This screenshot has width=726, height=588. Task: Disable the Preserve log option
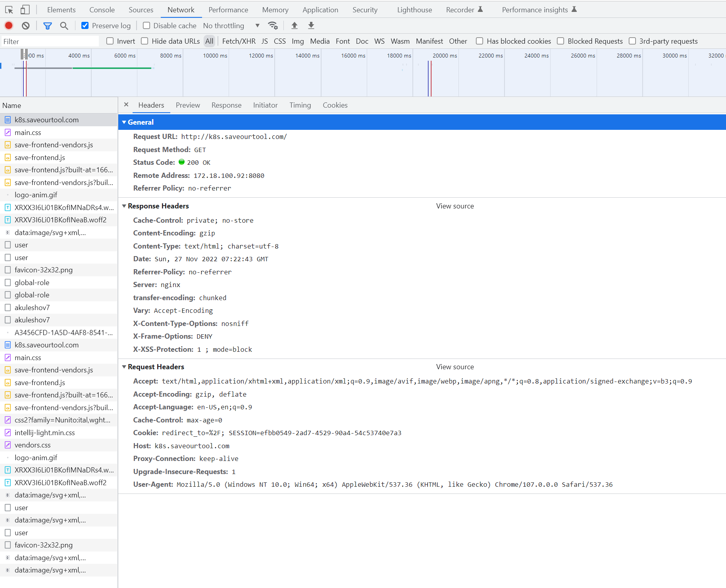[85, 25]
